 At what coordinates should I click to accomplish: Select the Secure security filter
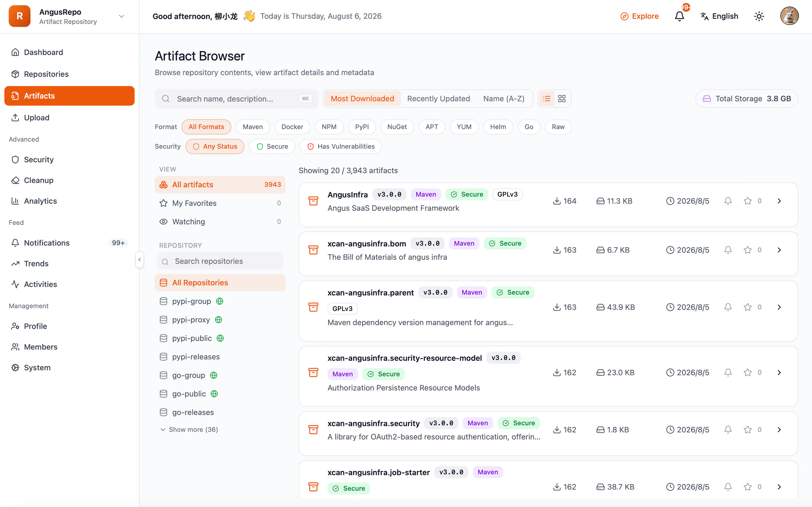272,146
